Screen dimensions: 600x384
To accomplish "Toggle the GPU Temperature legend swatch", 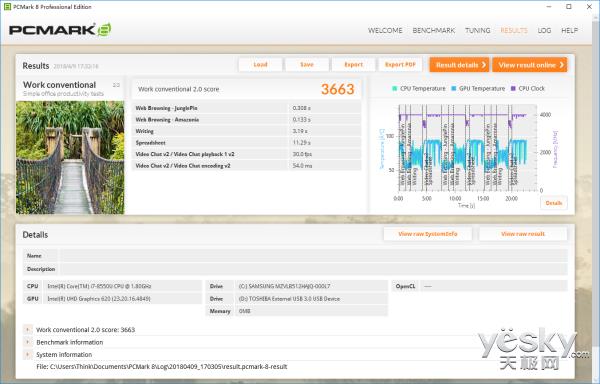I will coord(453,88).
